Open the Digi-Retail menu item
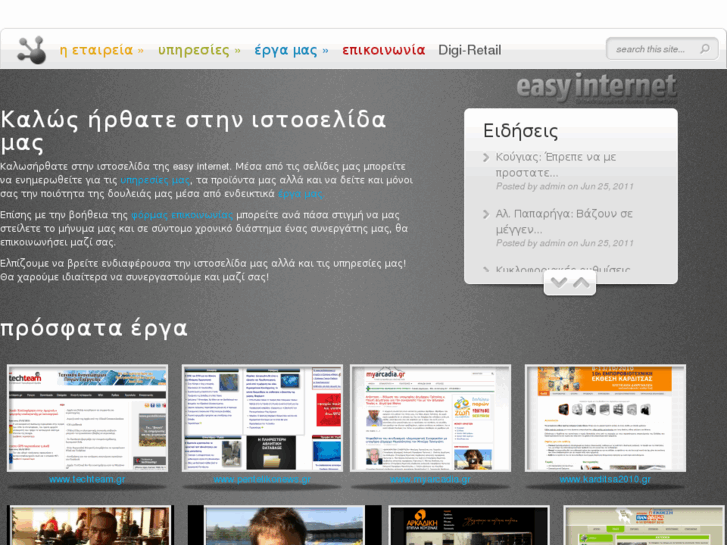This screenshot has width=727, height=545. click(470, 50)
